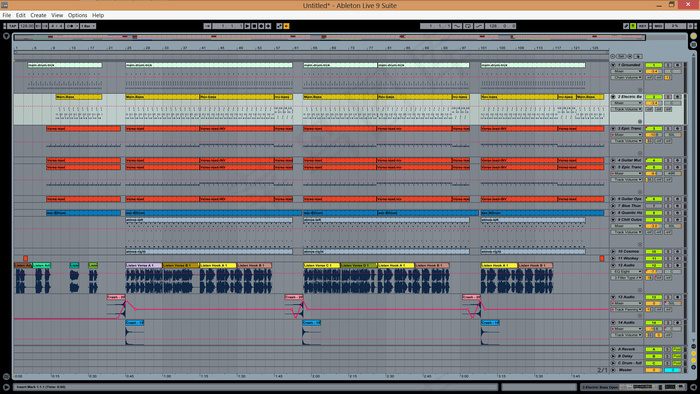This screenshot has height=394, width=700.
Task: Fold the 3 Epic Tranc track
Action: 613,129
